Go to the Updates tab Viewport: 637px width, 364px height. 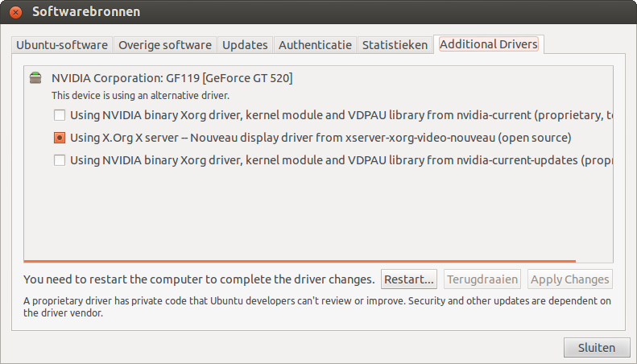coord(245,45)
